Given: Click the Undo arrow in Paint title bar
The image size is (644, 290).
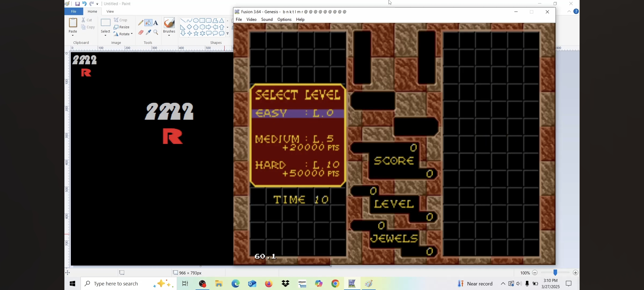Looking at the screenshot, I should (84, 4).
